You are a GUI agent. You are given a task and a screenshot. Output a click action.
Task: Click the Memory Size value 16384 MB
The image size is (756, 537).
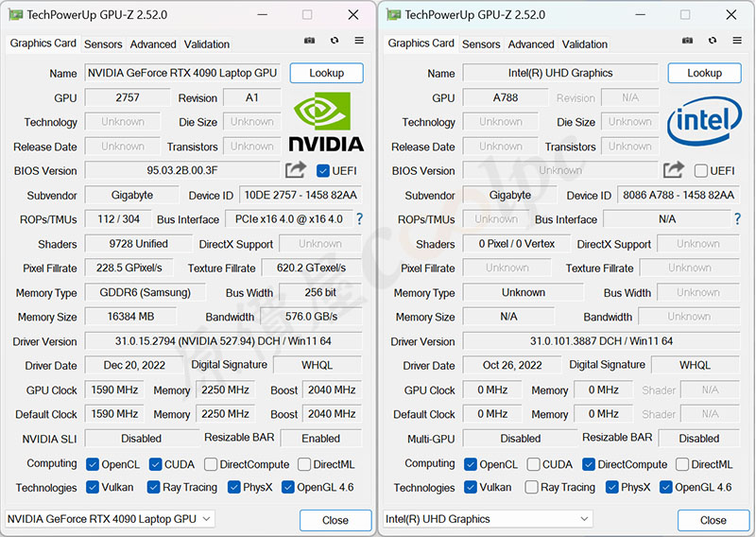coord(130,317)
